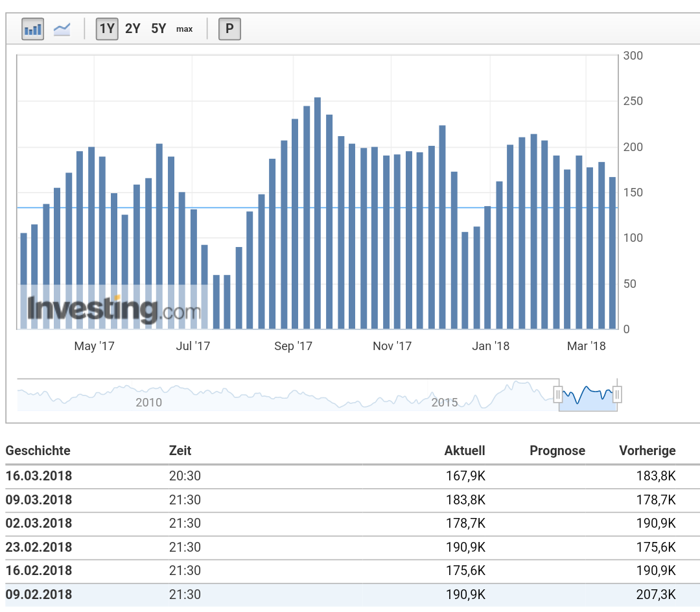The image size is (700, 612).
Task: Click the 207,3K Vorherige value
Action: 656,594
